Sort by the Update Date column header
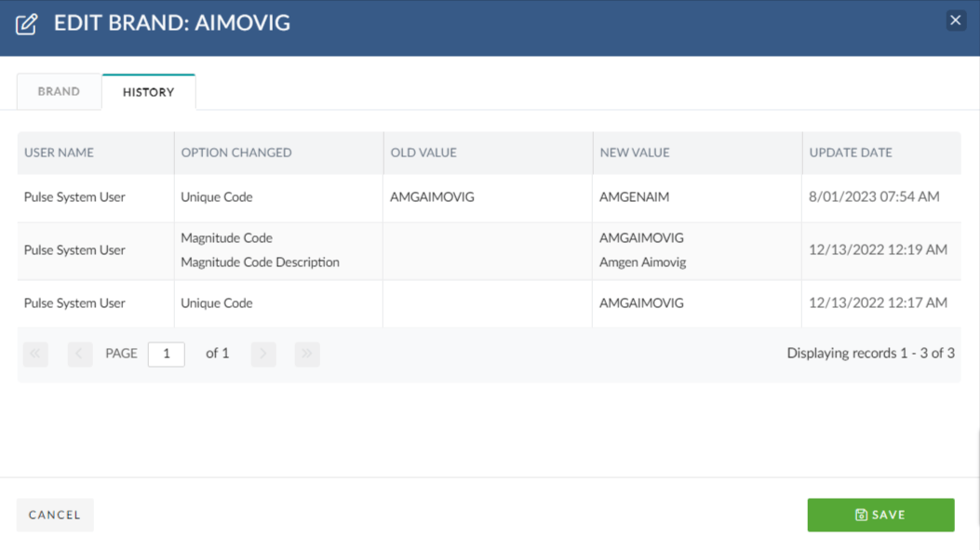Screen dimensions: 980x550 click(x=882, y=153)
